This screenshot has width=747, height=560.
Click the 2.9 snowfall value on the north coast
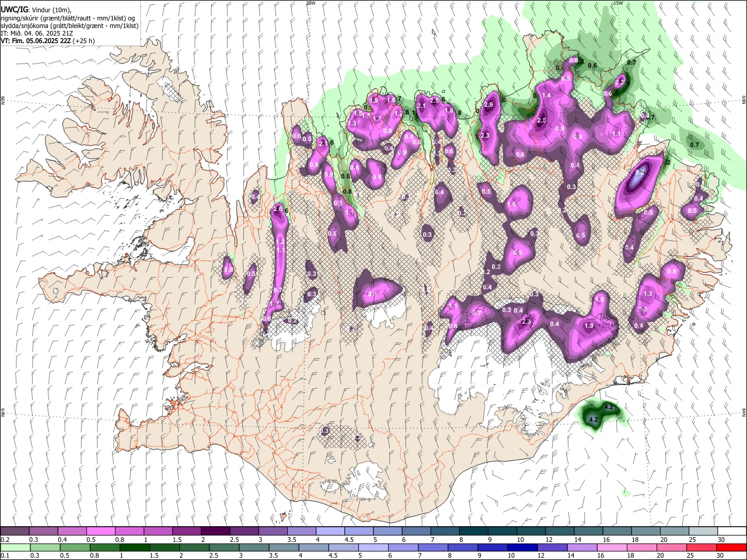489,104
